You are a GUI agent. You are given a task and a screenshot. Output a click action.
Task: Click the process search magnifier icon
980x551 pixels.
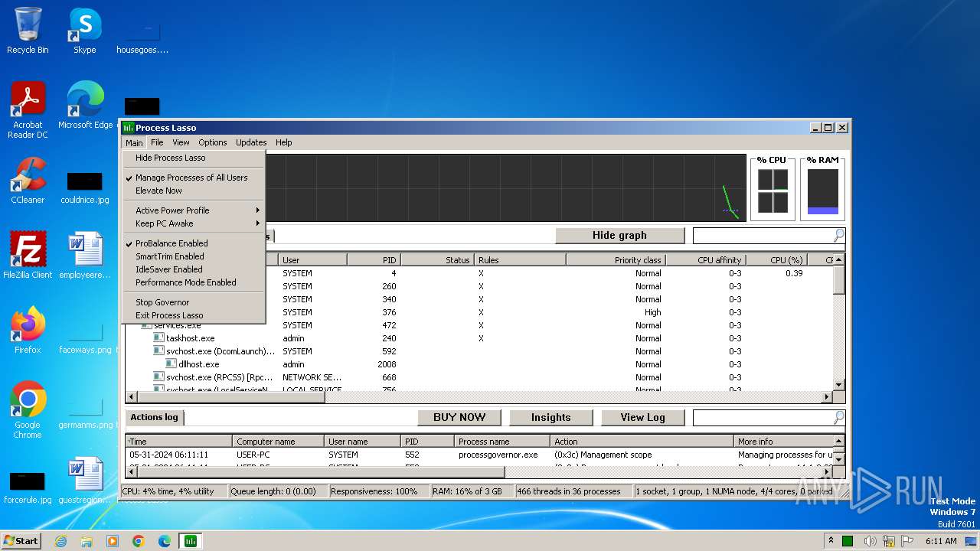(x=839, y=235)
